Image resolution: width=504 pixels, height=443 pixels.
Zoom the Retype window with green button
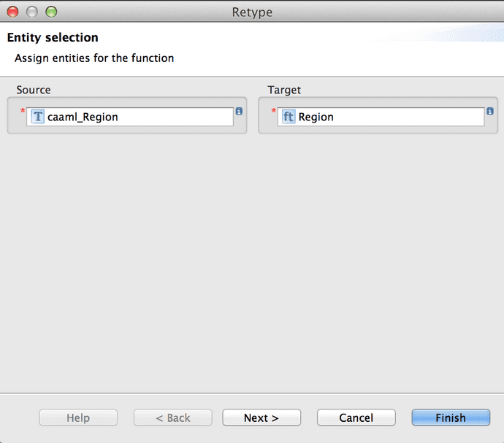coord(51,12)
